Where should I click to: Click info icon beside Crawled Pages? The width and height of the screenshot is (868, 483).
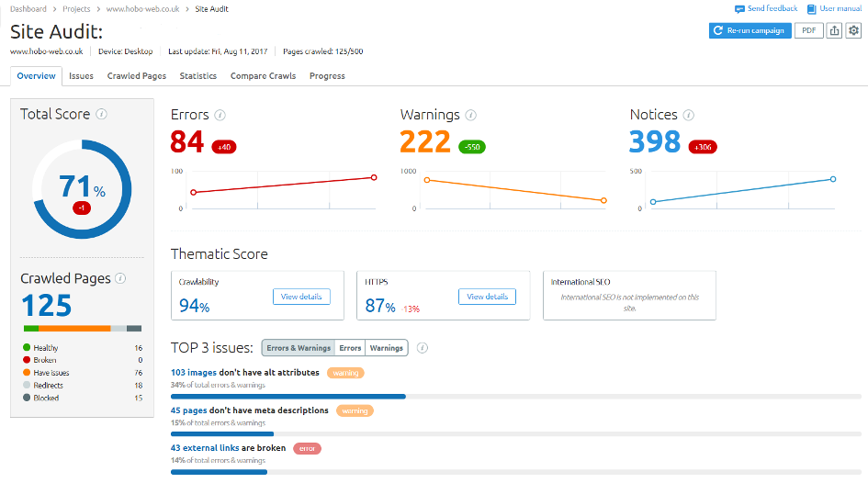coord(121,278)
